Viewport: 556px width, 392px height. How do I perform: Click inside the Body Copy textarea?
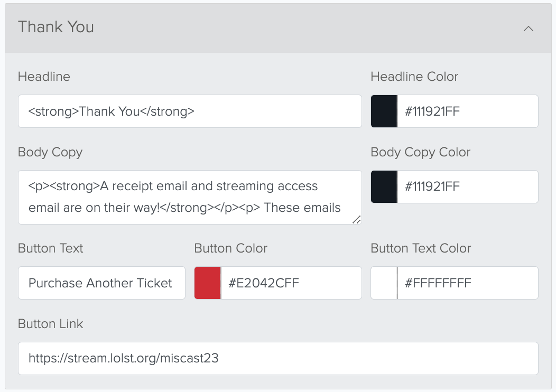[190, 197]
